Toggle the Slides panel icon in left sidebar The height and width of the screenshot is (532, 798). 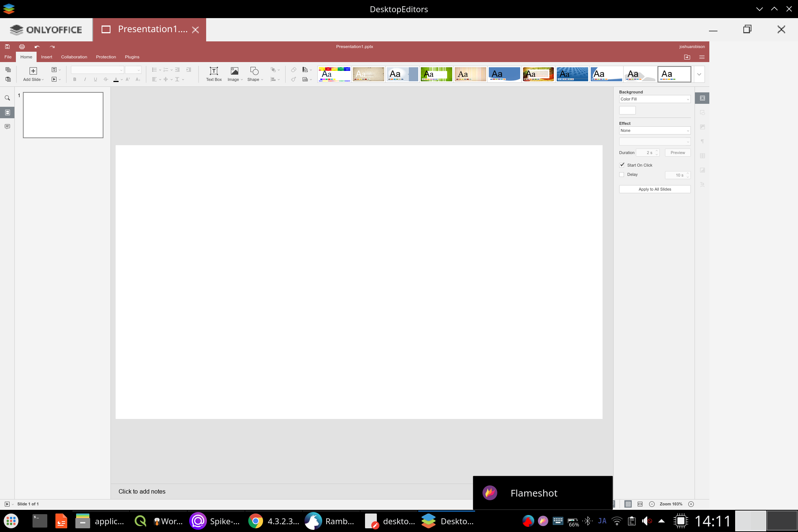point(7,112)
